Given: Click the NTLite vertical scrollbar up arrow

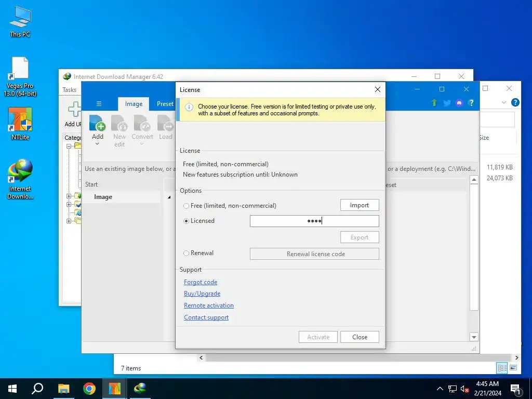Looking at the screenshot, I should 474,179.
